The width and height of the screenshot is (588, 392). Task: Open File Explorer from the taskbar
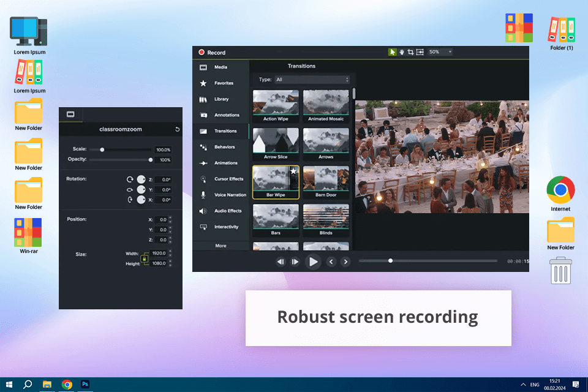click(47, 384)
